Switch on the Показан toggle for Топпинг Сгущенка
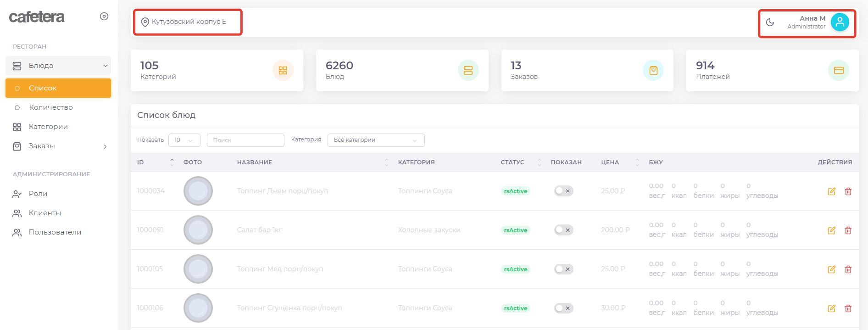868x330 pixels. [563, 308]
